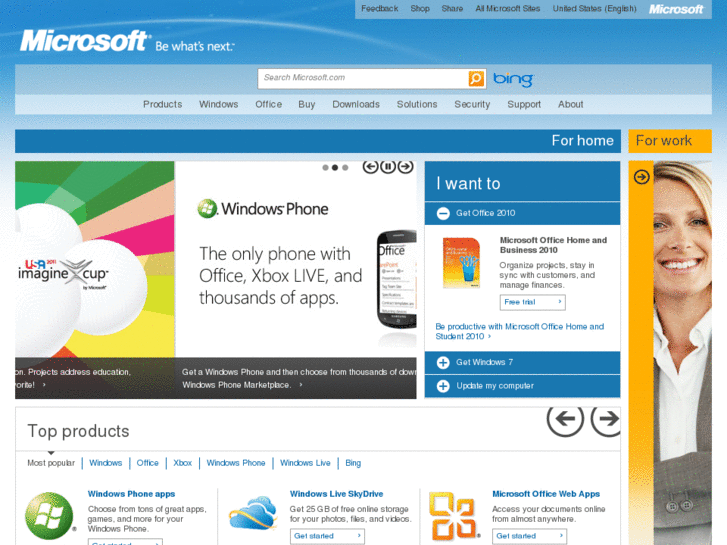Switch to the For home tab
The width and height of the screenshot is (727, 545).
point(318,141)
